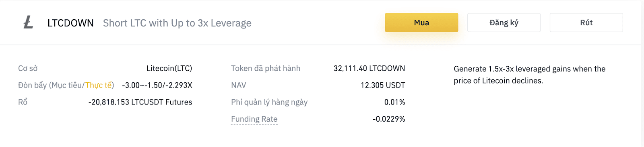Click the -20,818.153 LTCUSDT Futures basket value
The image size is (644, 147).
(140, 102)
